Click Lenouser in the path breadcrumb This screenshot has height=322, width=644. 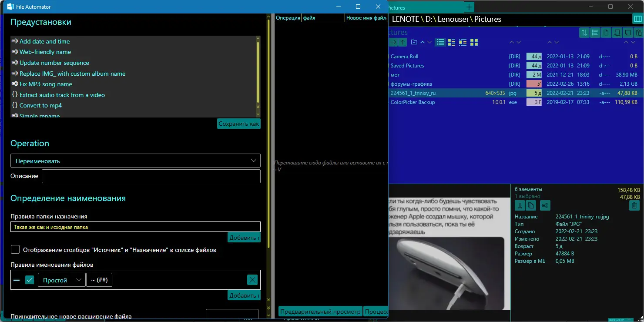point(453,19)
